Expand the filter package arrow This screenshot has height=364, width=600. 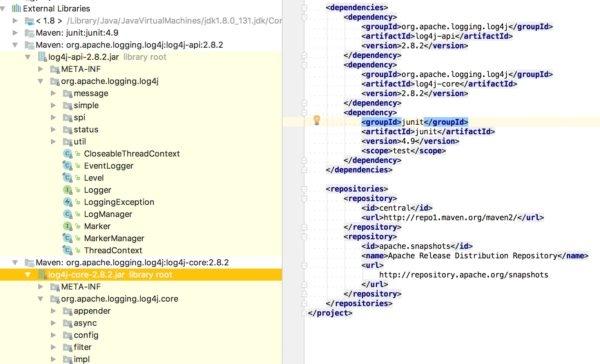[x=53, y=347]
